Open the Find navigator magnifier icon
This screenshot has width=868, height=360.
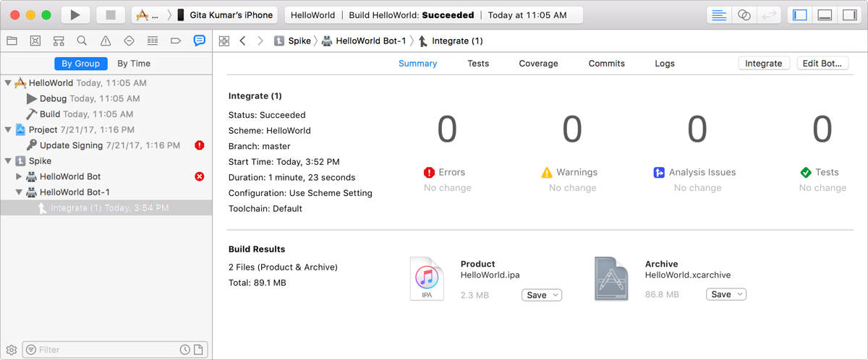pos(82,41)
